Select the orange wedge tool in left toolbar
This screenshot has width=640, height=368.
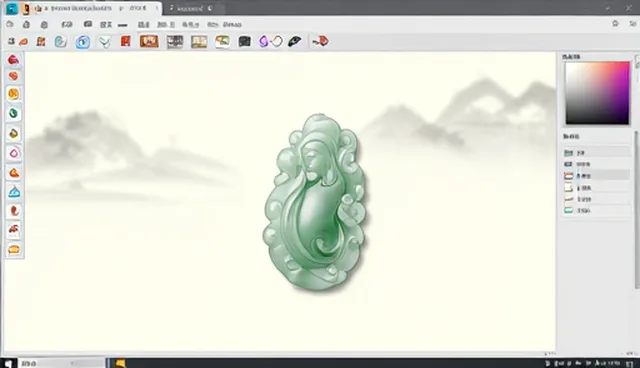tap(14, 173)
